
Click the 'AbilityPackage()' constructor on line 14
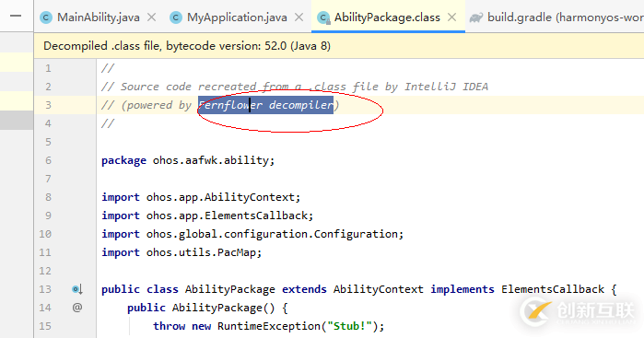(x=224, y=308)
